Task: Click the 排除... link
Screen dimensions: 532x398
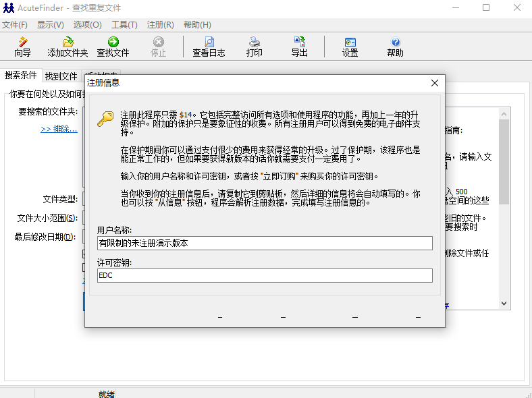Action: (x=59, y=129)
